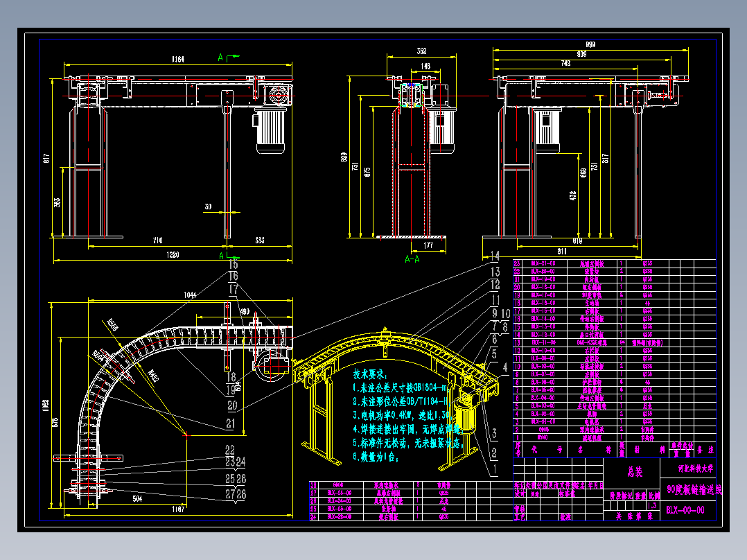747x560 pixels.
Task: Select the 1167 bottom dimension
Action: (178, 509)
